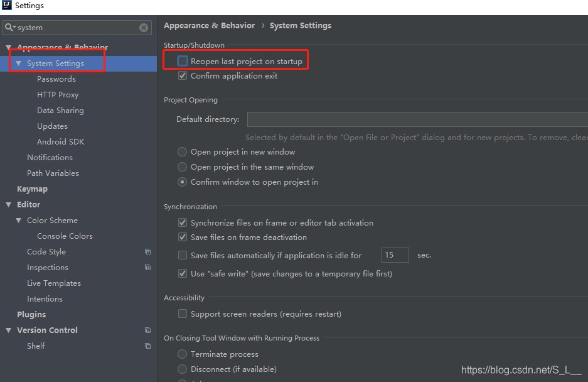Click project-level icon beside Inspections
This screenshot has height=382, width=588.
pos(147,268)
